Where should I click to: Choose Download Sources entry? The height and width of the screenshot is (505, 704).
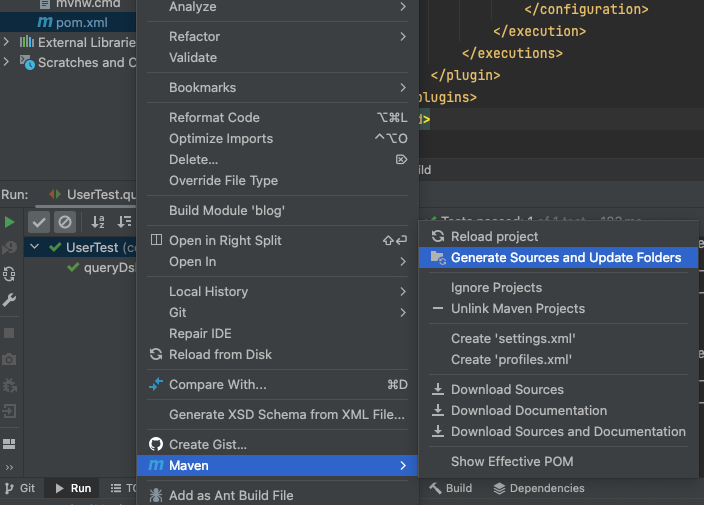[558, 390]
